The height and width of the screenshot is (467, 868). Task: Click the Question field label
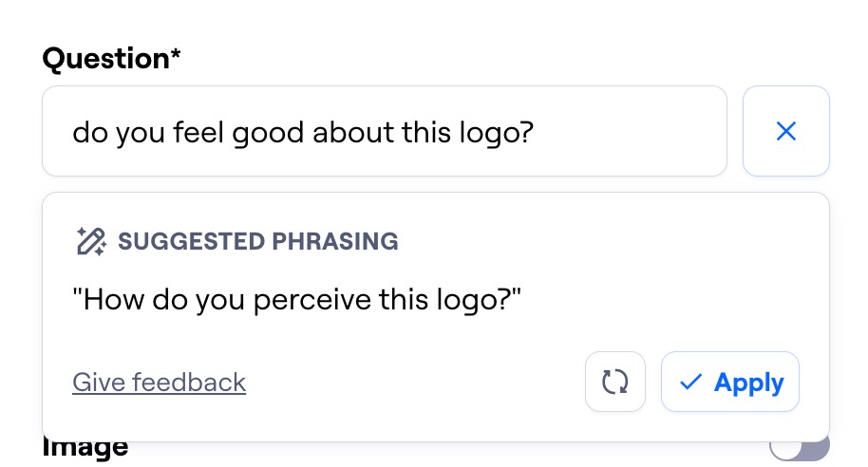click(104, 59)
